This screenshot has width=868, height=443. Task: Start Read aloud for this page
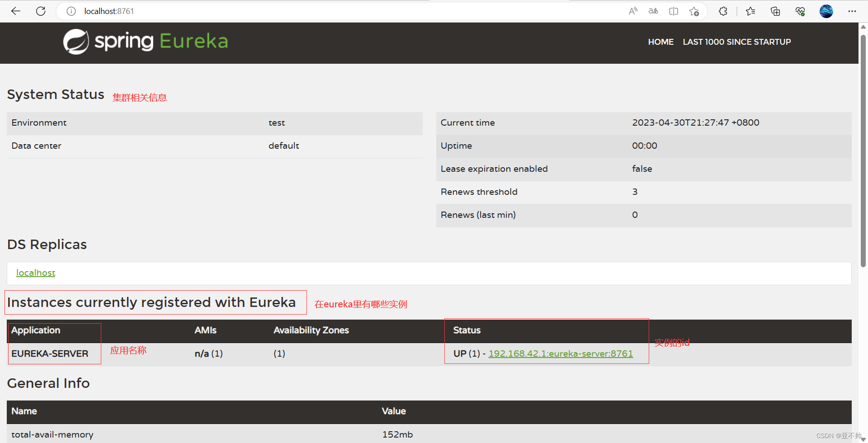632,11
